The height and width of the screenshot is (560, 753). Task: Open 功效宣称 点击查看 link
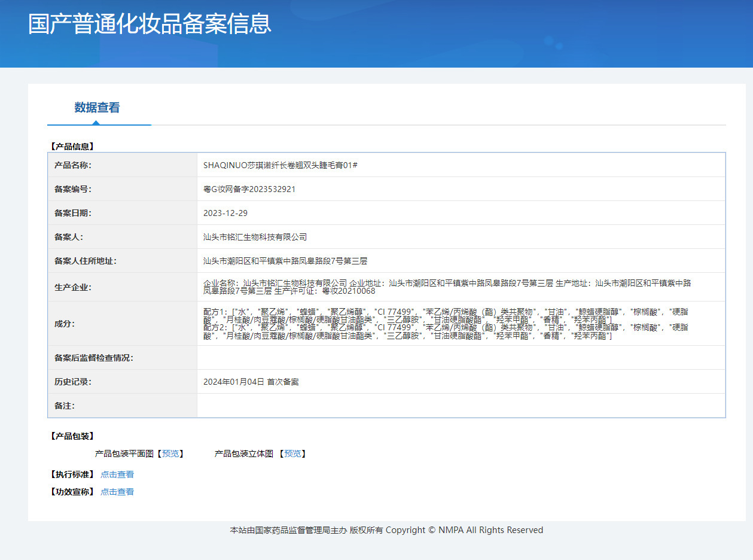(117, 492)
